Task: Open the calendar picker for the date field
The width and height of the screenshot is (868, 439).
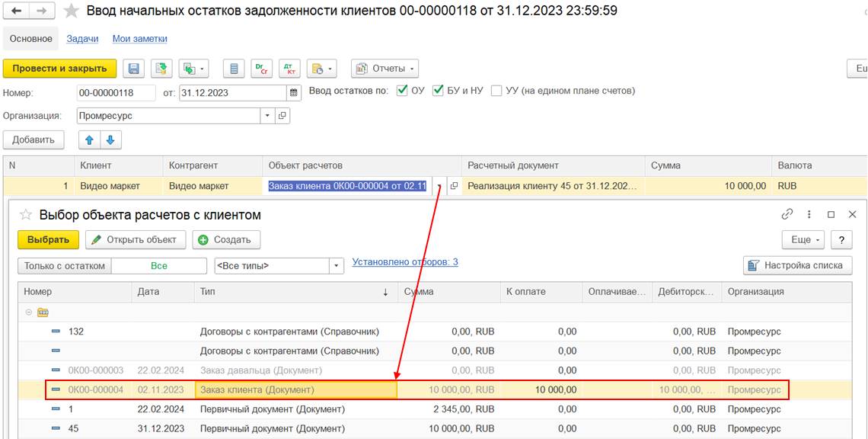Action: (x=295, y=93)
